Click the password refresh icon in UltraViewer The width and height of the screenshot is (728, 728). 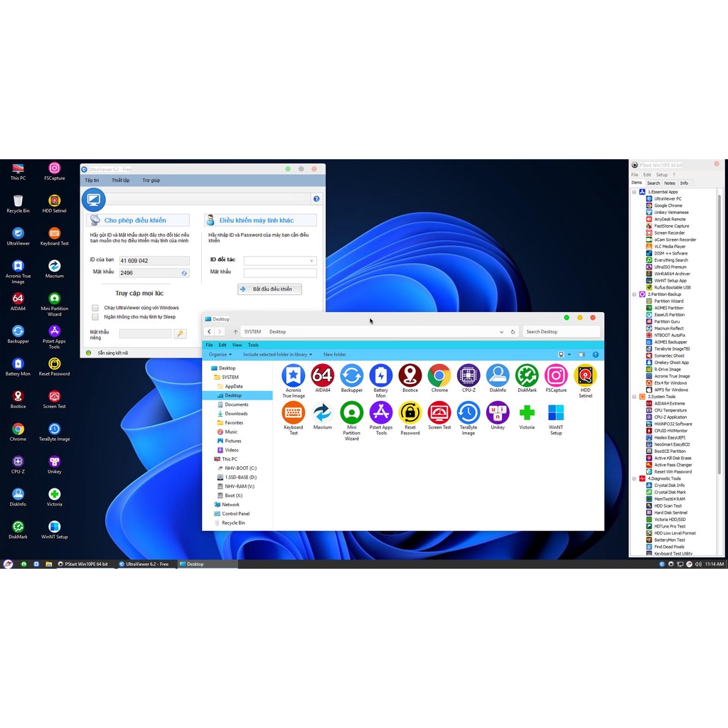tap(184, 273)
